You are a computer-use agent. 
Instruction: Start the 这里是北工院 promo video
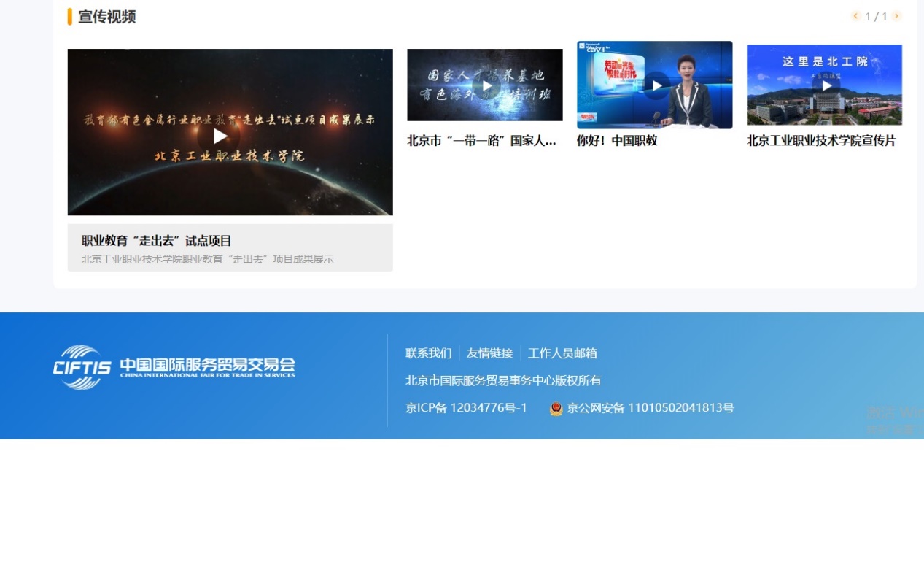pyautogui.click(x=826, y=85)
